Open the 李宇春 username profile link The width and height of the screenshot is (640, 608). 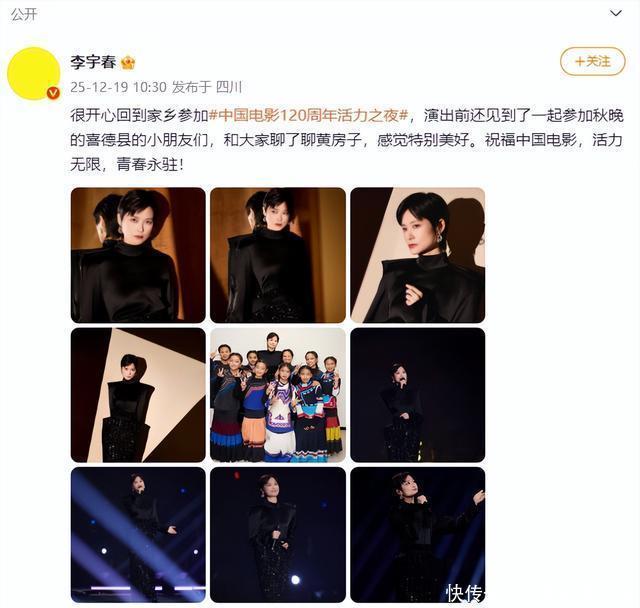click(x=93, y=62)
